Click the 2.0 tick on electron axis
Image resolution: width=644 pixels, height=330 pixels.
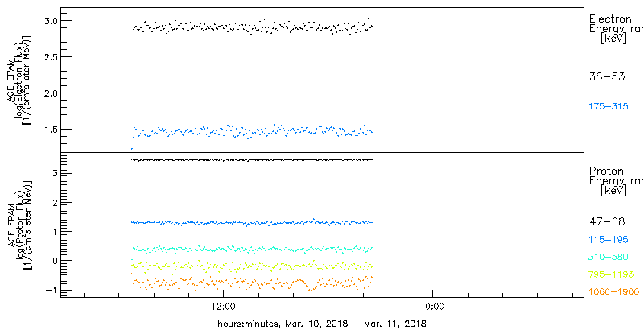click(50, 93)
